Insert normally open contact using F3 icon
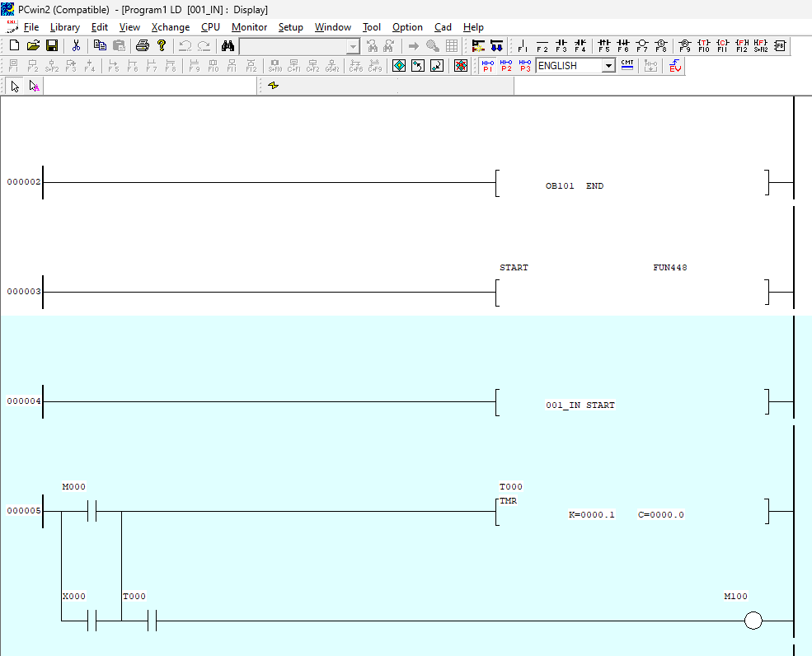The height and width of the screenshot is (656, 812). pos(561,45)
